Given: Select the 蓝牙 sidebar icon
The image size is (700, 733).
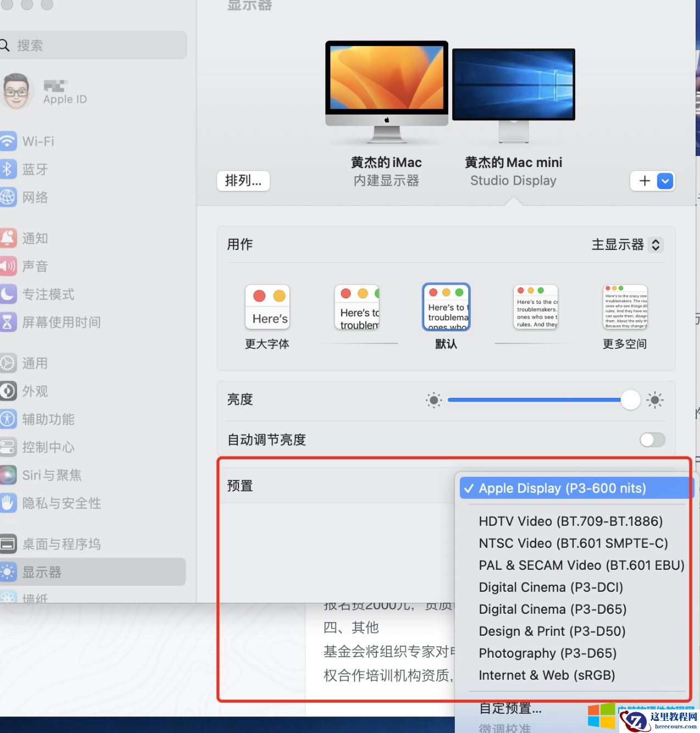Looking at the screenshot, I should pyautogui.click(x=35, y=169).
